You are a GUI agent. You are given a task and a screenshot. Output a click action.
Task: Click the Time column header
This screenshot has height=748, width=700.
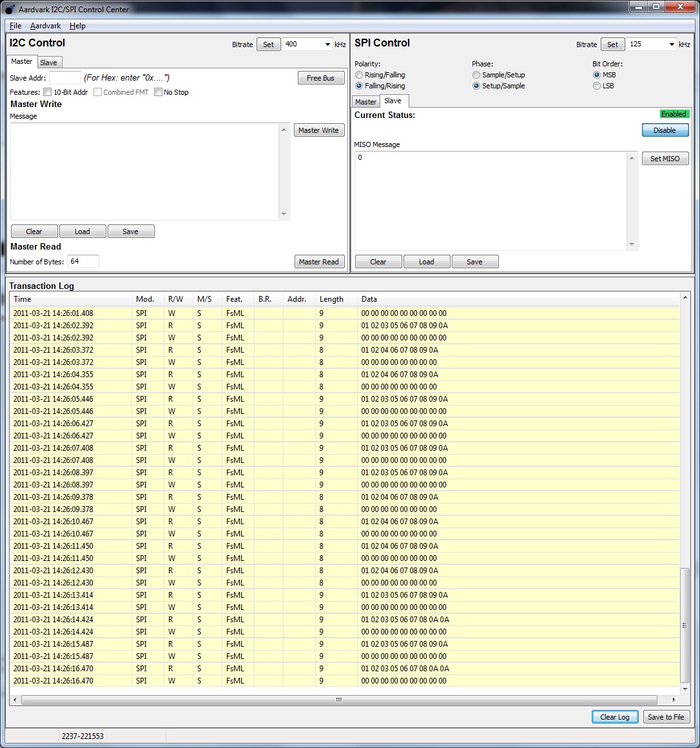[x=70, y=299]
